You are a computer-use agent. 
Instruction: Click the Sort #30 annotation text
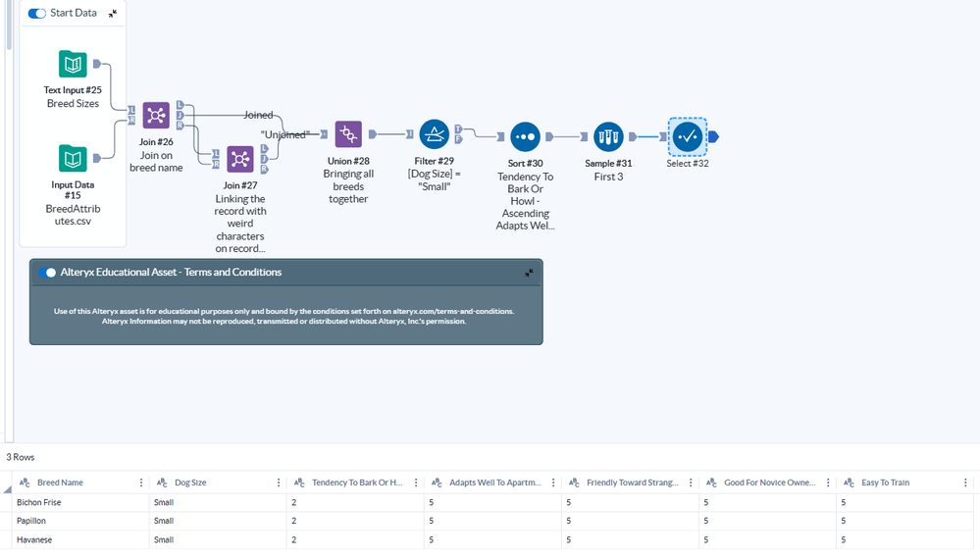coord(525,201)
